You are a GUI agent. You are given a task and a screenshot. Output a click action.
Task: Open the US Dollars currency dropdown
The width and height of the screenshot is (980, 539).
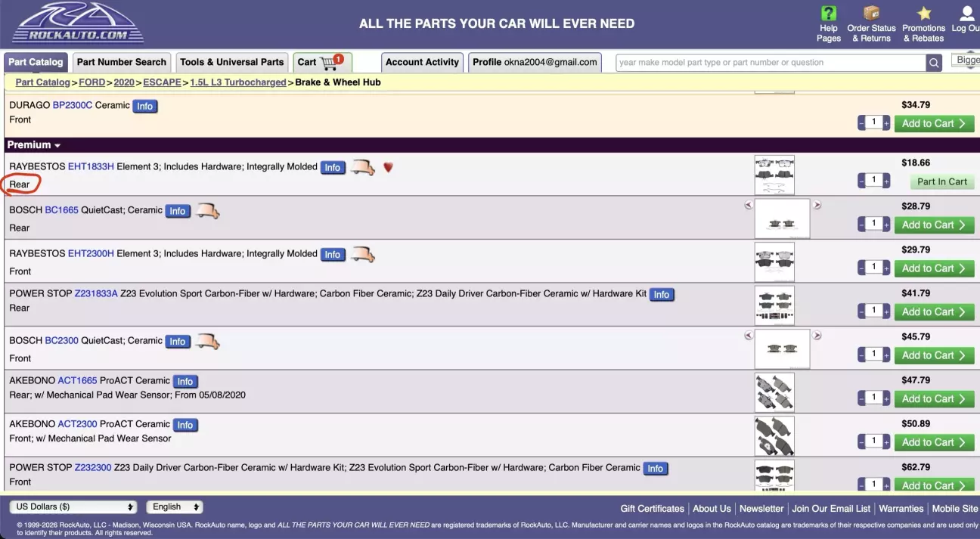click(x=73, y=507)
